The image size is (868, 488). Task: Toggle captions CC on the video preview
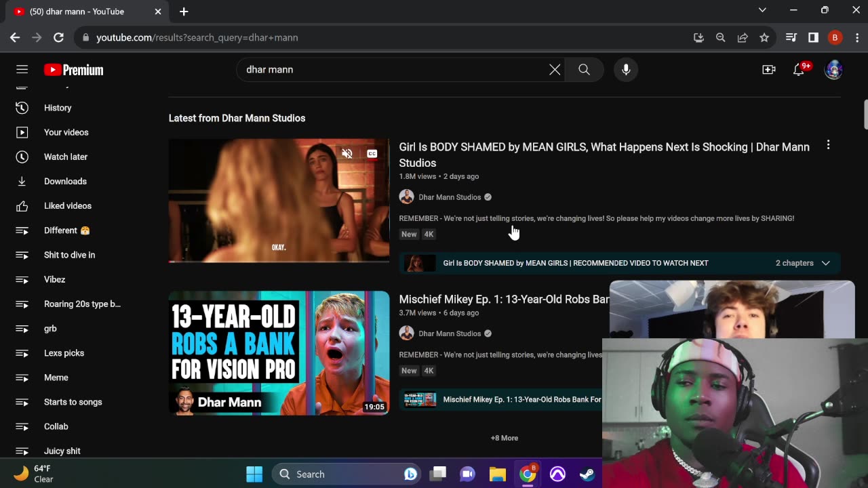tap(372, 154)
